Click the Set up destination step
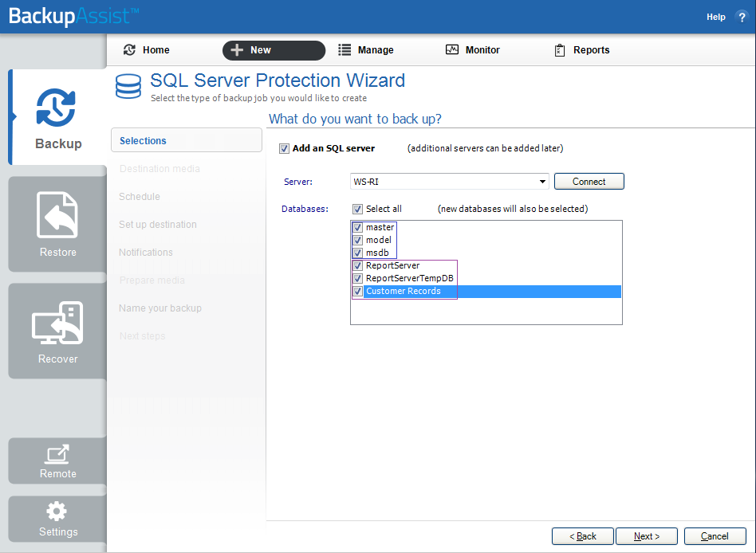The height and width of the screenshot is (553, 756). coord(158,225)
